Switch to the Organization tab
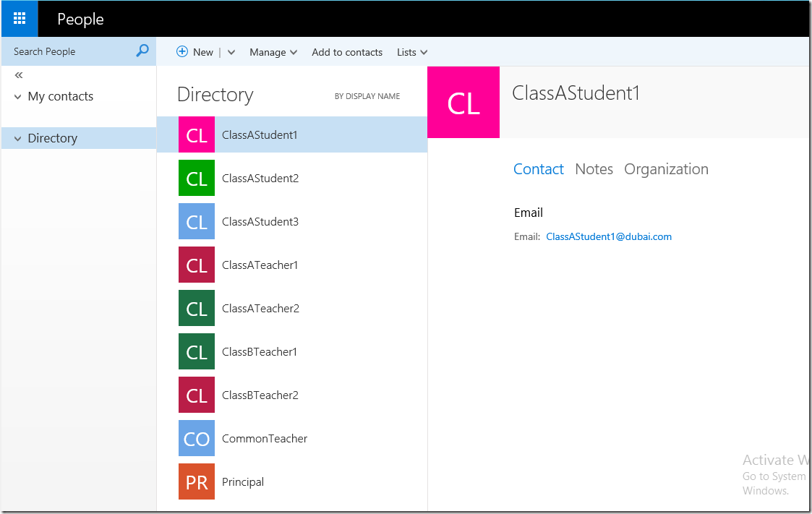812x514 pixels. [x=666, y=169]
